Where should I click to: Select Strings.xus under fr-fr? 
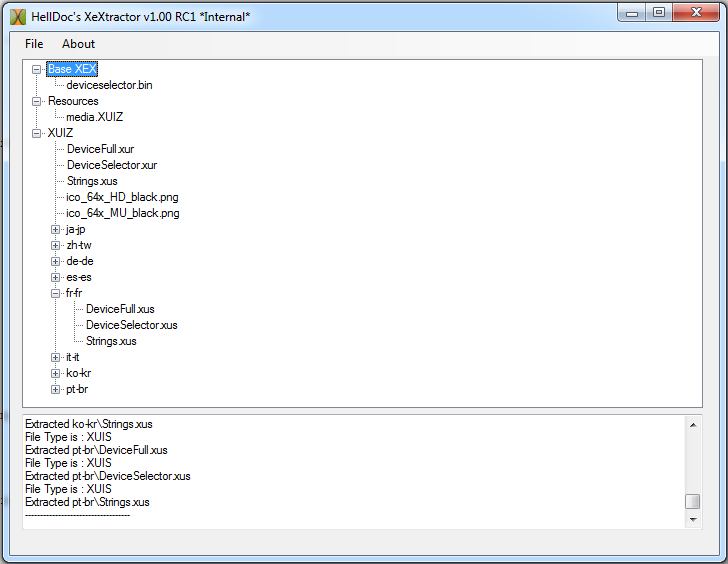[111, 341]
